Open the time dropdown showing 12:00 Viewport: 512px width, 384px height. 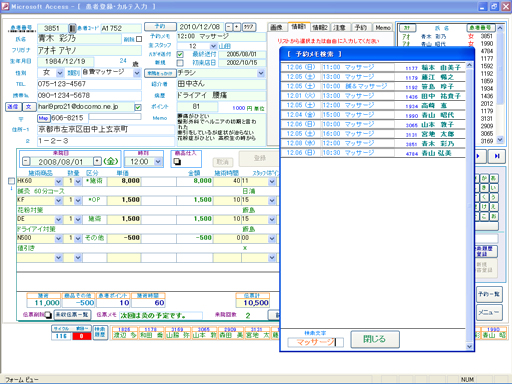pos(158,162)
